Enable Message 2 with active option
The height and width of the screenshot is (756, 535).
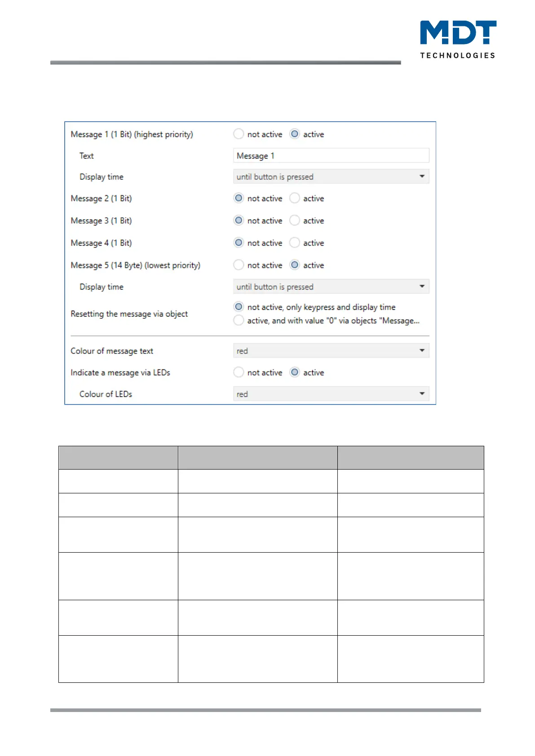[295, 198]
